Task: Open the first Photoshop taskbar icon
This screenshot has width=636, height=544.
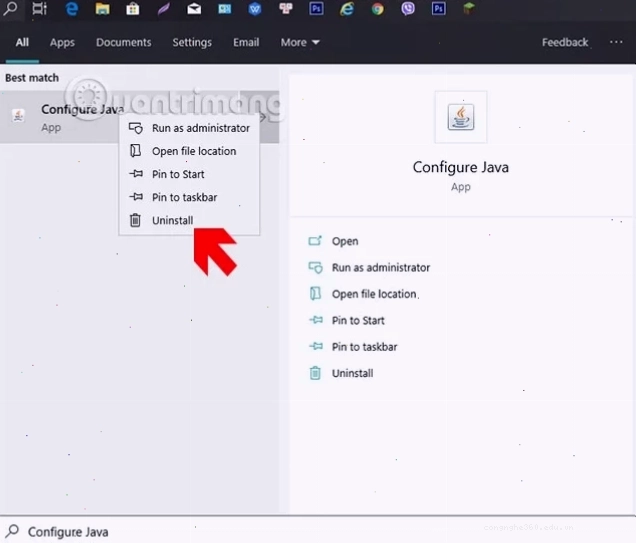Action: (316, 9)
